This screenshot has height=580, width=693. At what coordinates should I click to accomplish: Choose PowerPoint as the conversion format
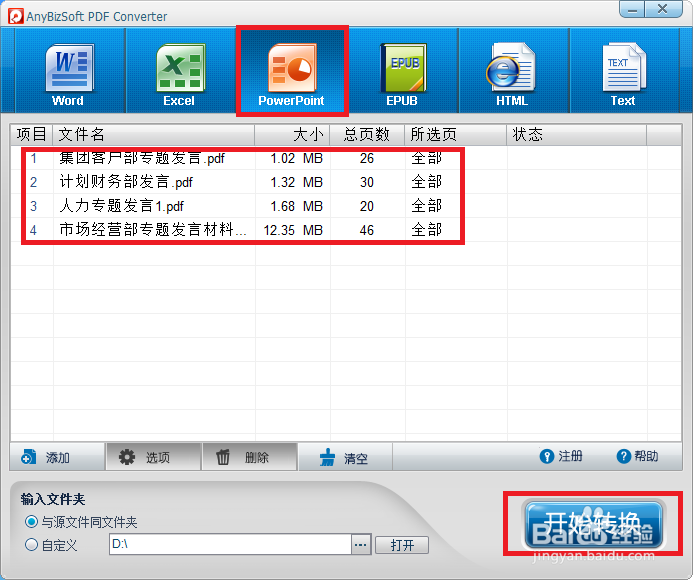tap(292, 71)
